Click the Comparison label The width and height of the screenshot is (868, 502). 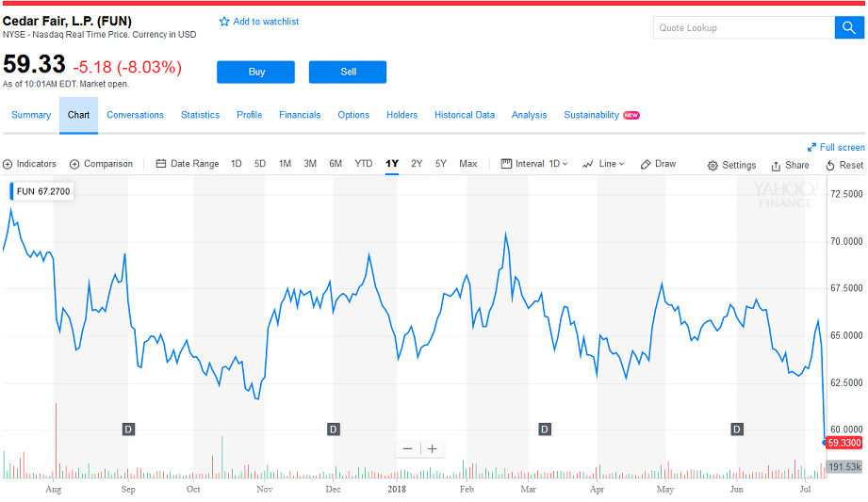point(108,164)
